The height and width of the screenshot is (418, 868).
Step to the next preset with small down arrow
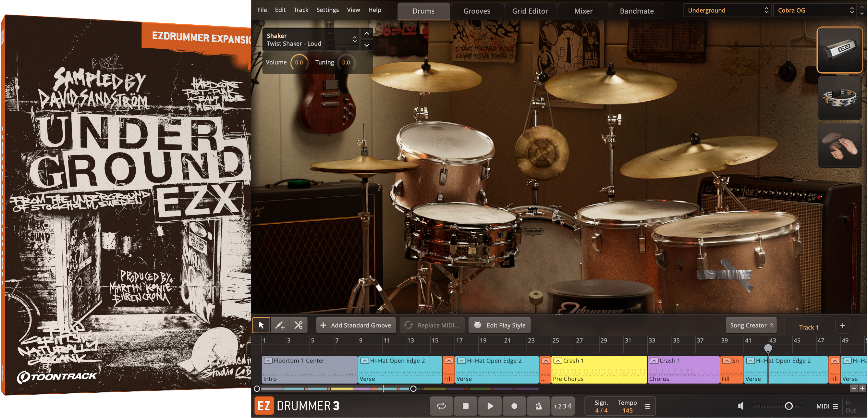point(862,14)
